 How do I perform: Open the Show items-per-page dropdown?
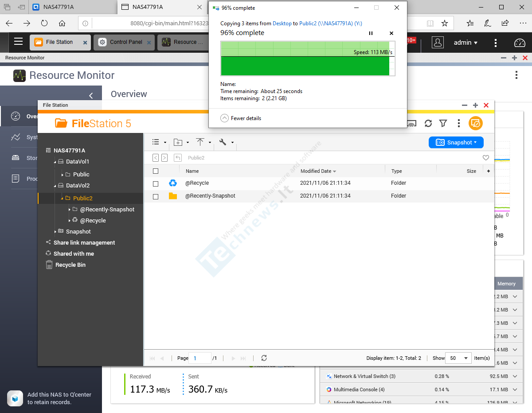459,358
